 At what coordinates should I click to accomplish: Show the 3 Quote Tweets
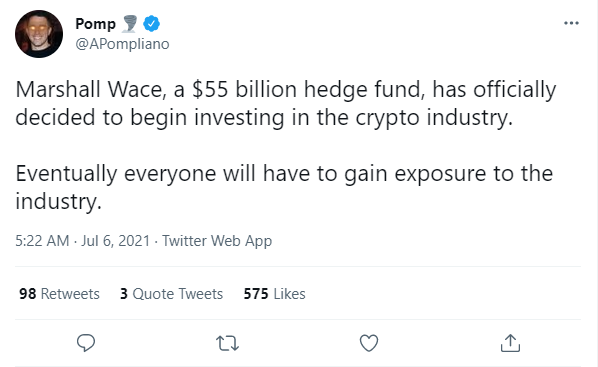click(171, 294)
